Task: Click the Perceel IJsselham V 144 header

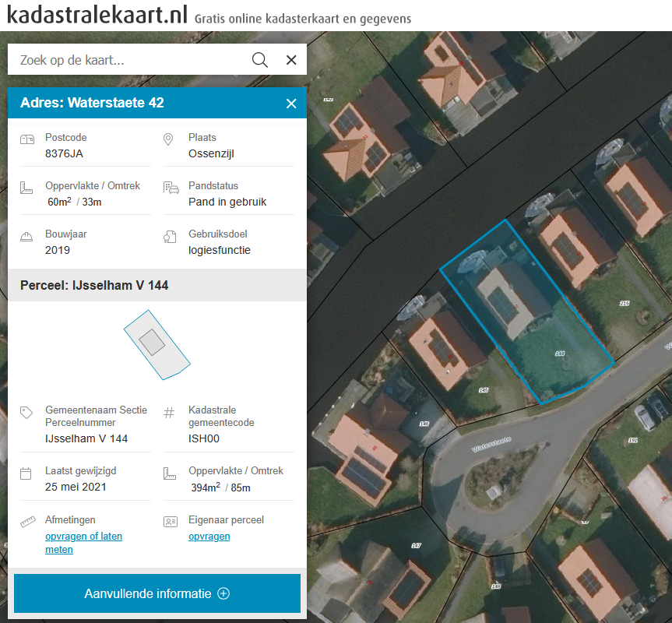Action: (x=94, y=286)
